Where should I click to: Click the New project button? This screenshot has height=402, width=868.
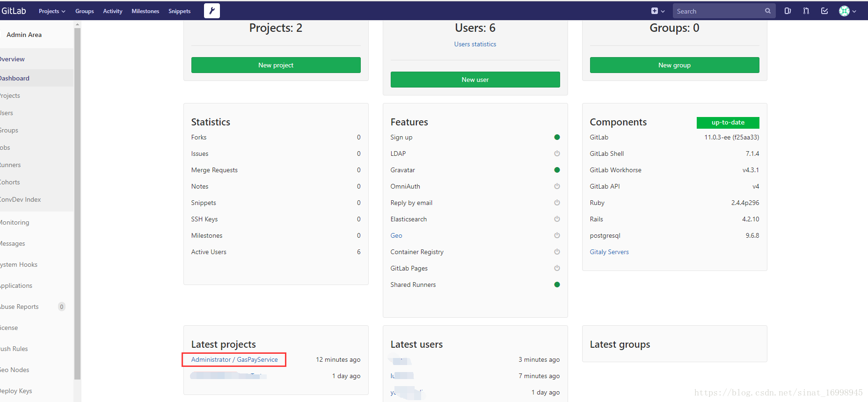click(x=276, y=65)
